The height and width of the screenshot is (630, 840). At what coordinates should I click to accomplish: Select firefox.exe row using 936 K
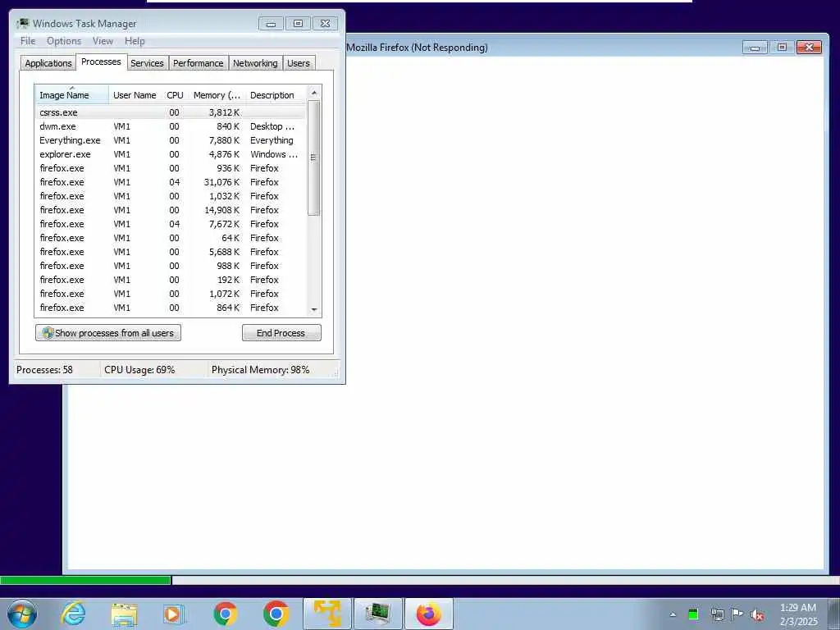pyautogui.click(x=171, y=168)
